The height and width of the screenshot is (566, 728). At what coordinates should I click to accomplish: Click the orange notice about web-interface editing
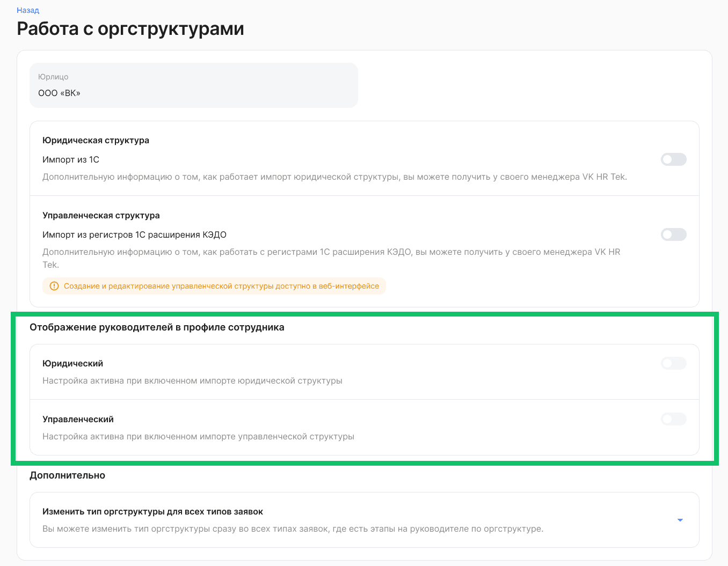click(x=214, y=286)
